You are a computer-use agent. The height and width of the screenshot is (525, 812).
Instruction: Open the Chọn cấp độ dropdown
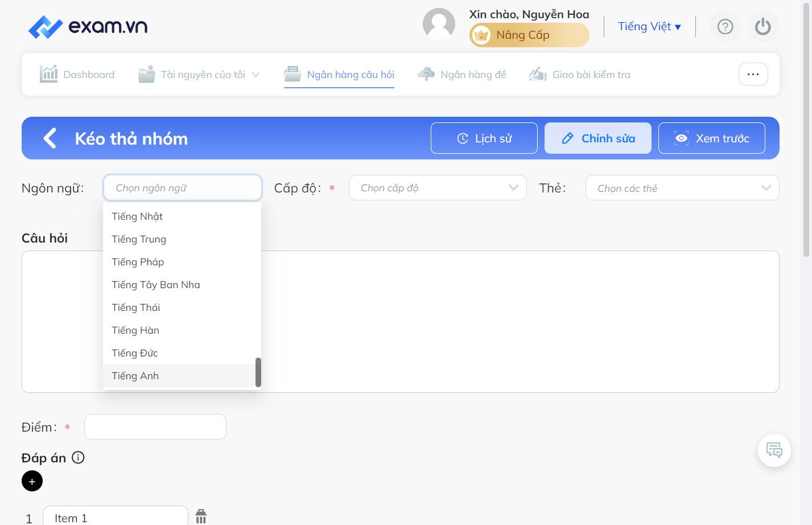(x=438, y=188)
